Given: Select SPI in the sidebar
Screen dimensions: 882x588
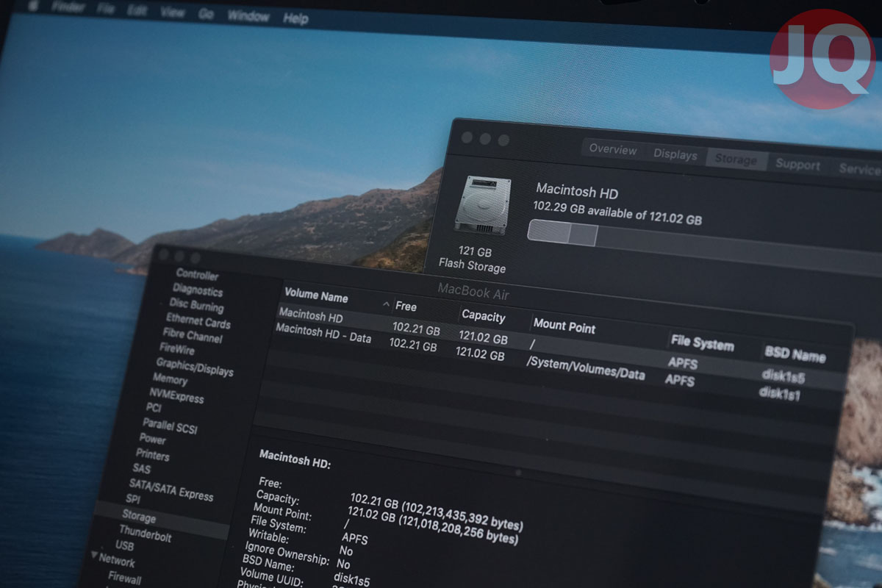Looking at the screenshot, I should point(133,499).
